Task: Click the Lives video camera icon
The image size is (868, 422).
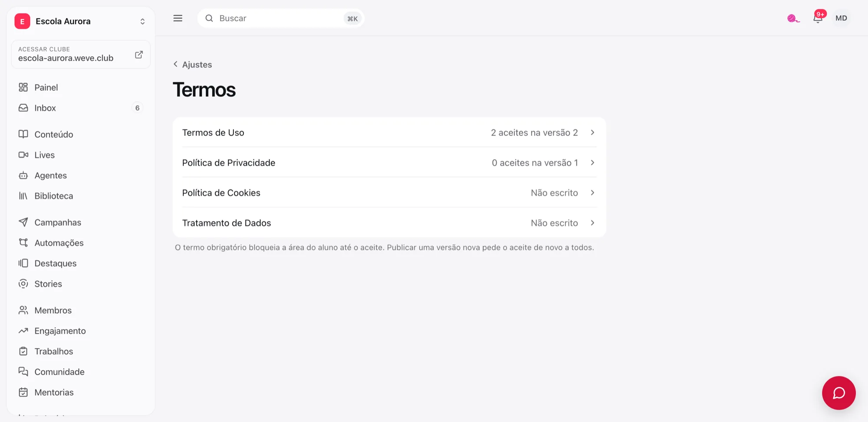Action: [23, 155]
